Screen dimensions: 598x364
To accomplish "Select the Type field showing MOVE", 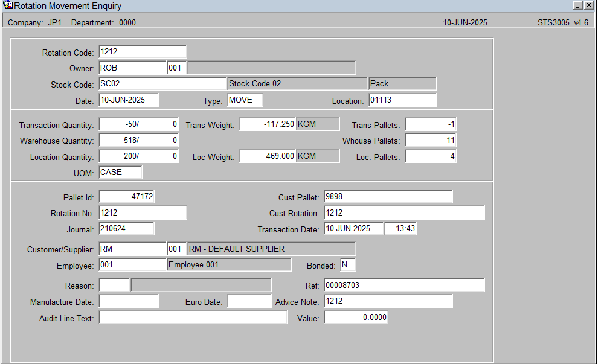I will coord(245,100).
